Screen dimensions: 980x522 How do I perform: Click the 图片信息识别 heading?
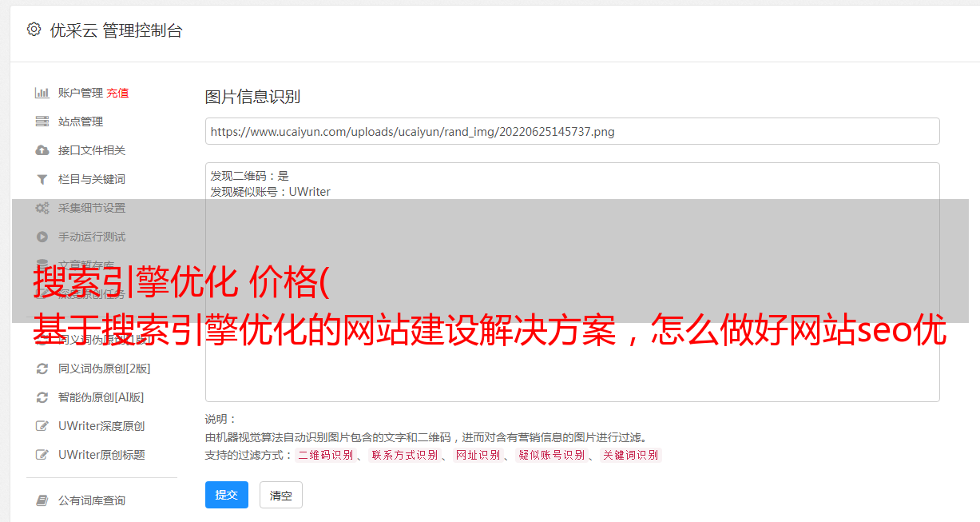click(252, 97)
